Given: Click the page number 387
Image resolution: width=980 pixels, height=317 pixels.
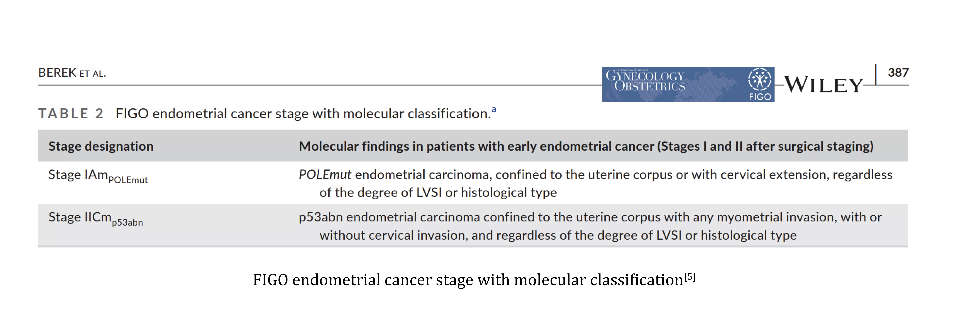Looking at the screenshot, I should point(898,72).
